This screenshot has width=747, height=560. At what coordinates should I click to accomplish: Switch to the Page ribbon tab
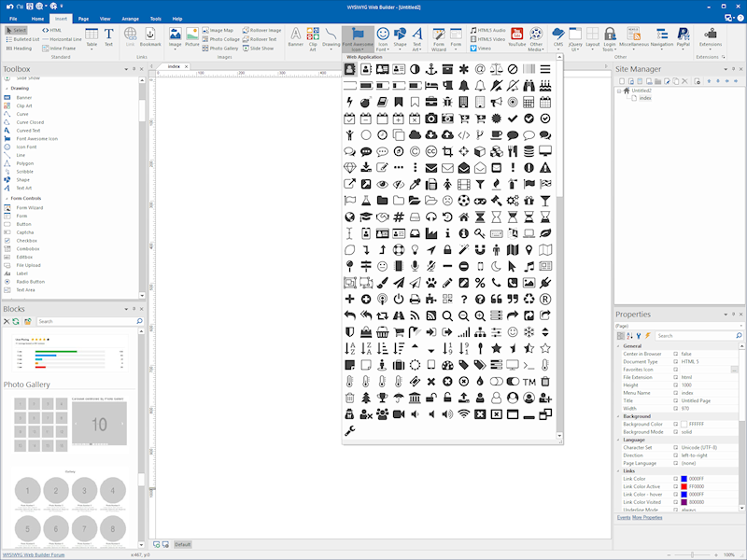tap(84, 19)
